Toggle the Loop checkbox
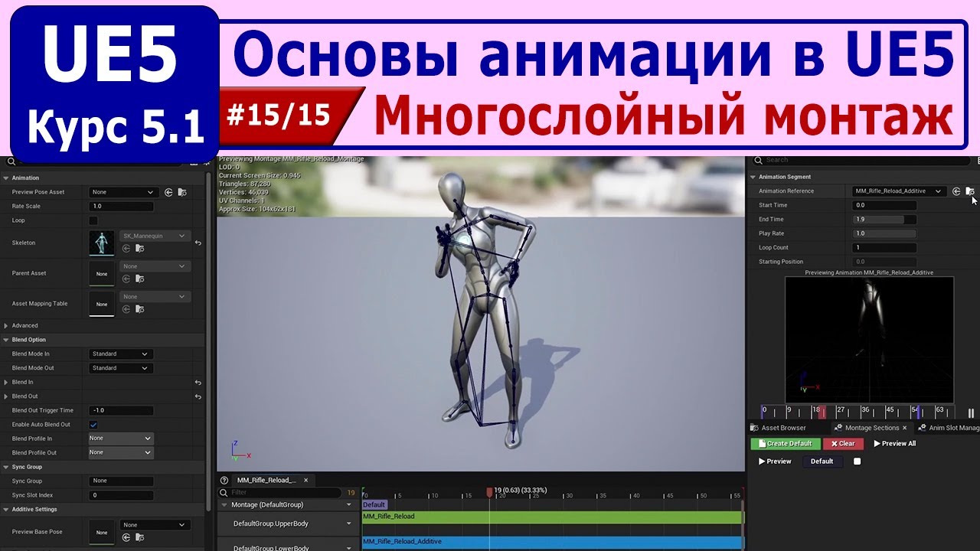Image resolution: width=980 pixels, height=551 pixels. (93, 220)
